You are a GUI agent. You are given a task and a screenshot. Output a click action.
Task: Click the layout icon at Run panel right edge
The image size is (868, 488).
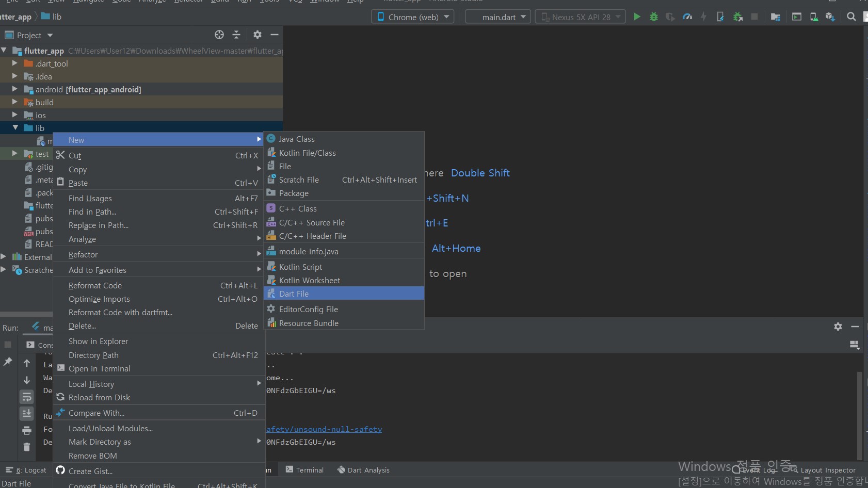pyautogui.click(x=855, y=345)
